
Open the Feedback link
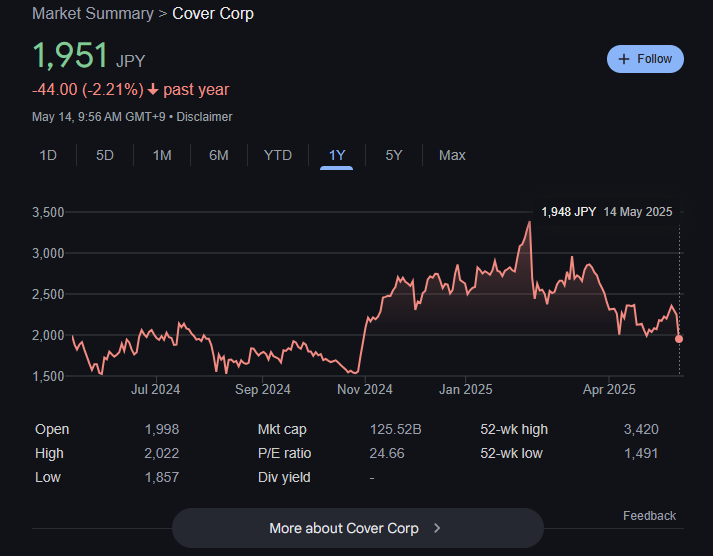[x=649, y=516]
